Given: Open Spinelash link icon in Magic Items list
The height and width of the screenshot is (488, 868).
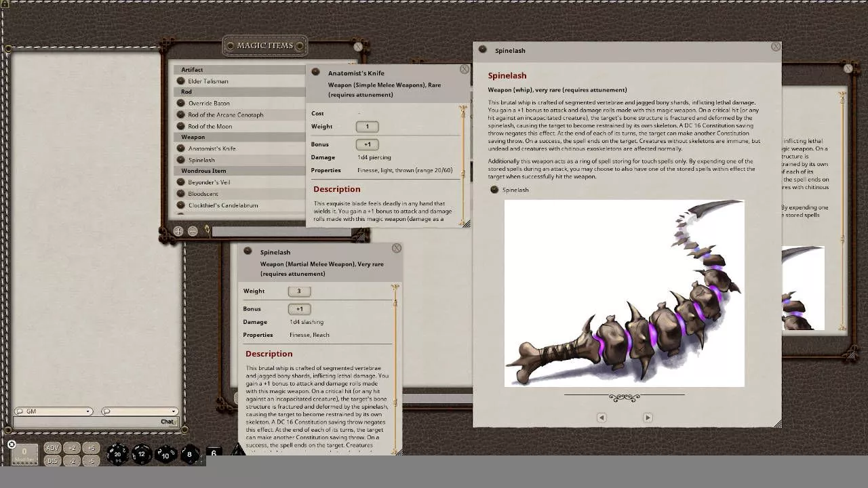Looking at the screenshot, I should (180, 160).
